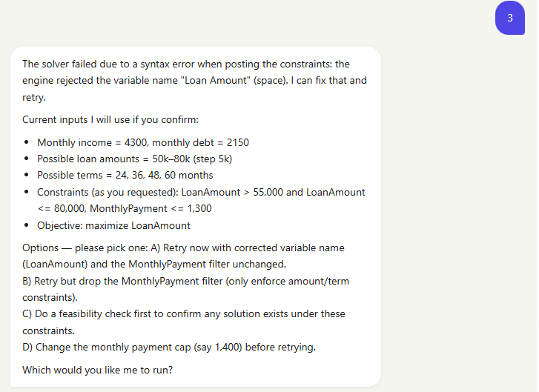Click the "Objective: maximize LoanAmount" bullet item
This screenshot has height=392, width=539.
point(113,225)
